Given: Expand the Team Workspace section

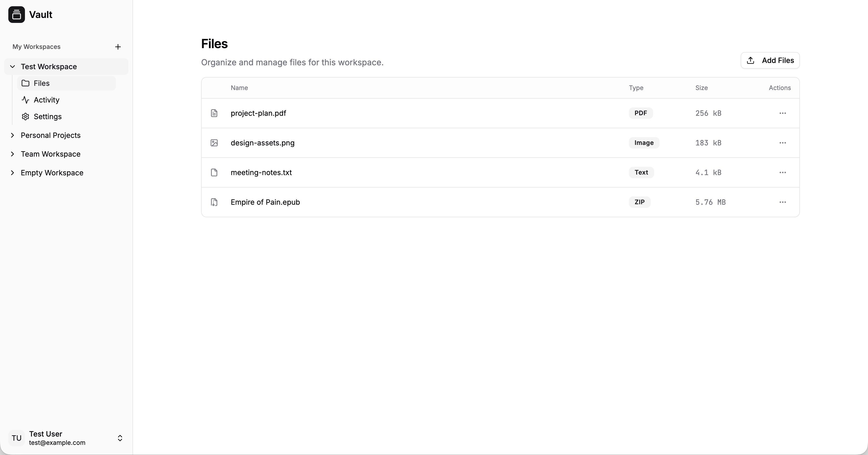Looking at the screenshot, I should pyautogui.click(x=12, y=154).
